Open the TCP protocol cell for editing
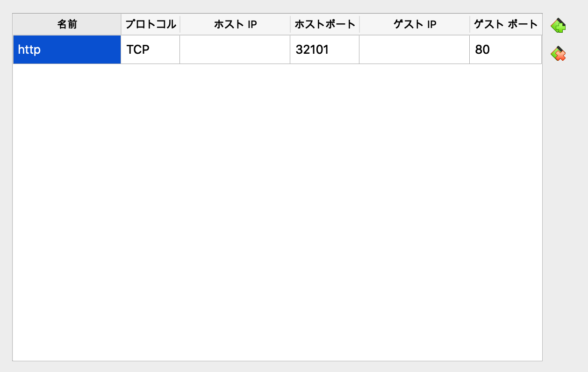This screenshot has width=588, height=372. 150,49
